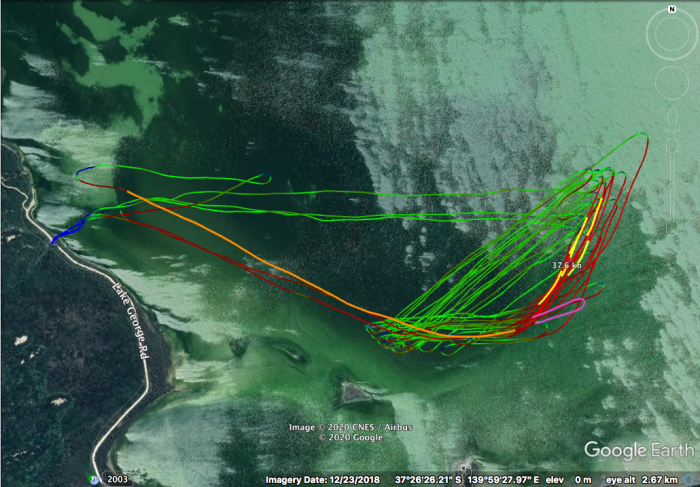Click the © 2020 Google copyright text

[x=350, y=437]
